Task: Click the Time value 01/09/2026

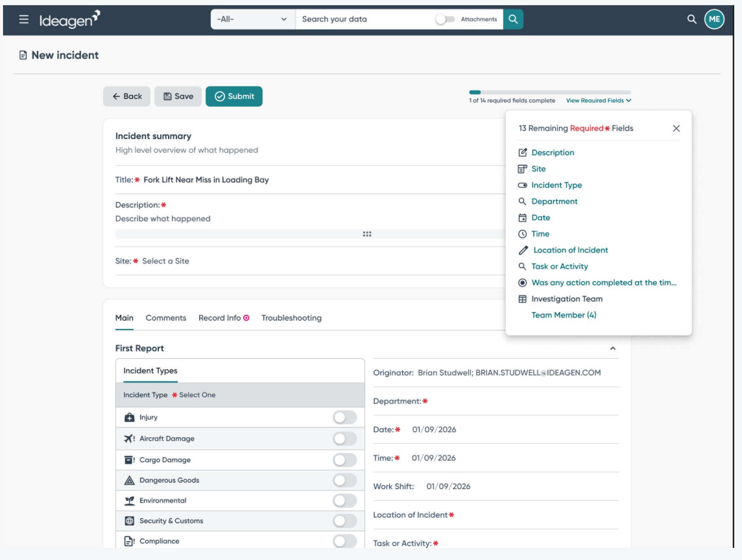Action: (x=434, y=458)
